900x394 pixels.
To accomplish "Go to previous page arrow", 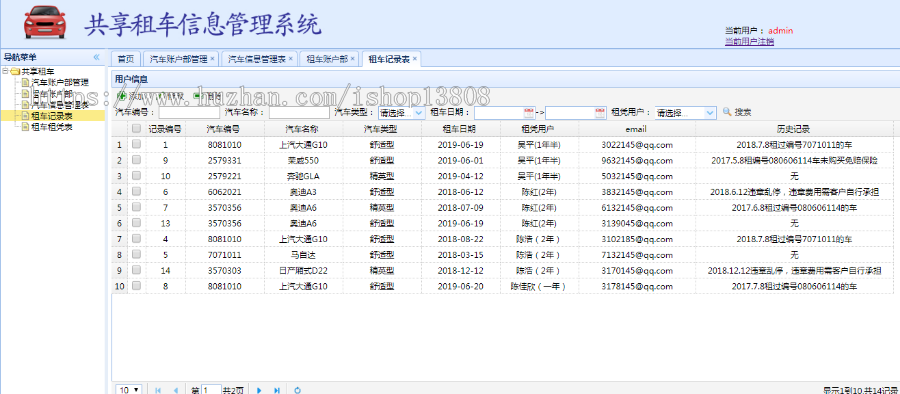I will pyautogui.click(x=175, y=390).
